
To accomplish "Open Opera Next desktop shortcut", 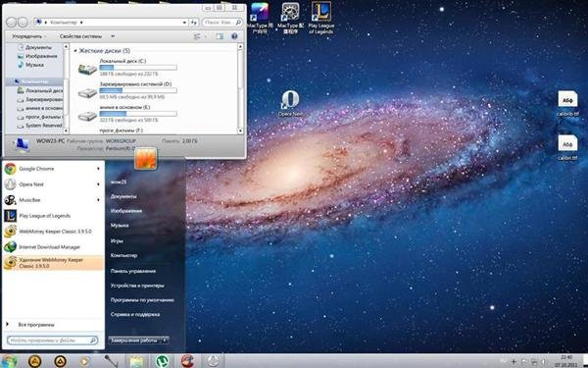I will click(x=290, y=103).
